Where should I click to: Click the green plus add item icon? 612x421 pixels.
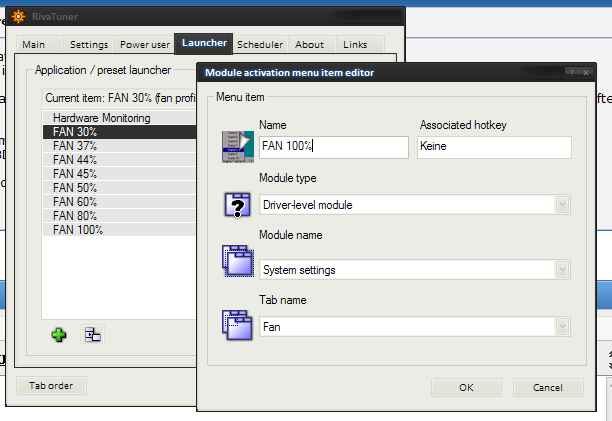59,335
